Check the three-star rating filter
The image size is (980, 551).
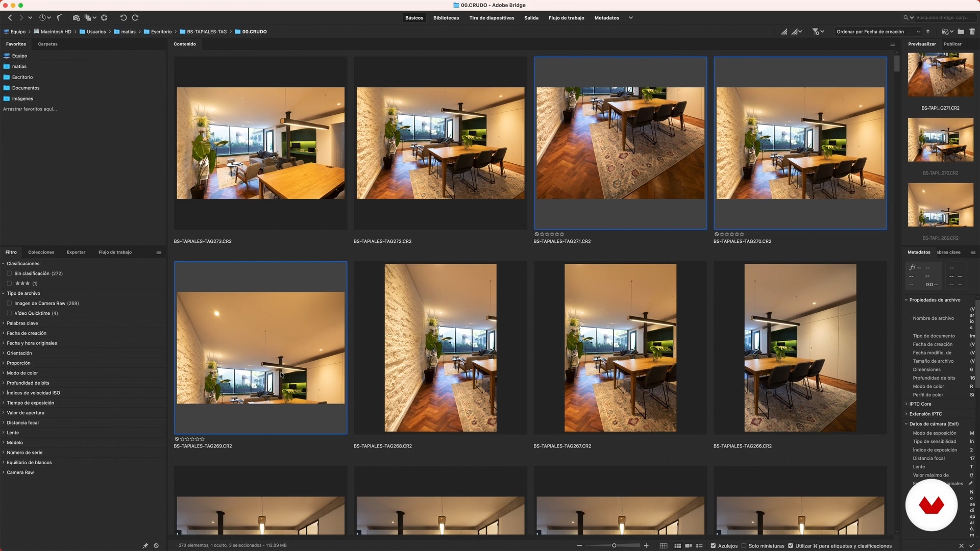(x=9, y=283)
